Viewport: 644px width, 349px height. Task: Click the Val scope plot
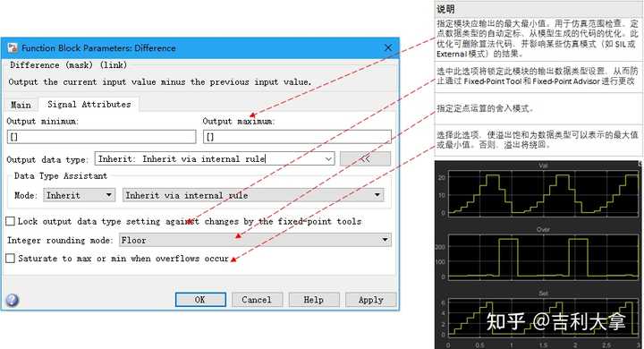(x=544, y=193)
